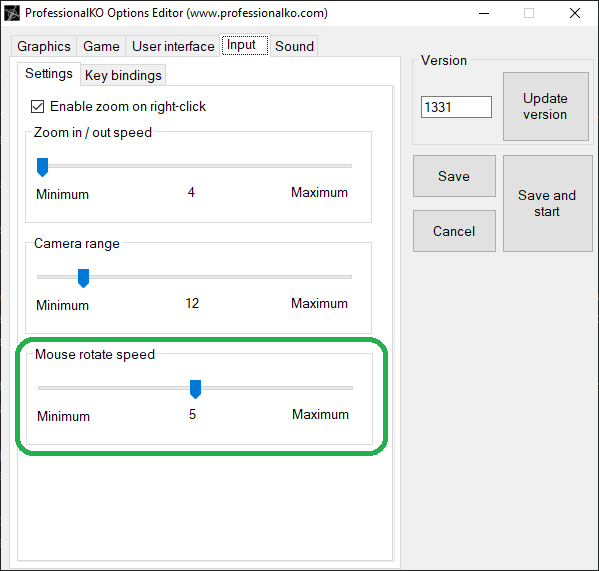Click the Update version button
Image resolution: width=599 pixels, height=571 pixels.
tap(546, 107)
